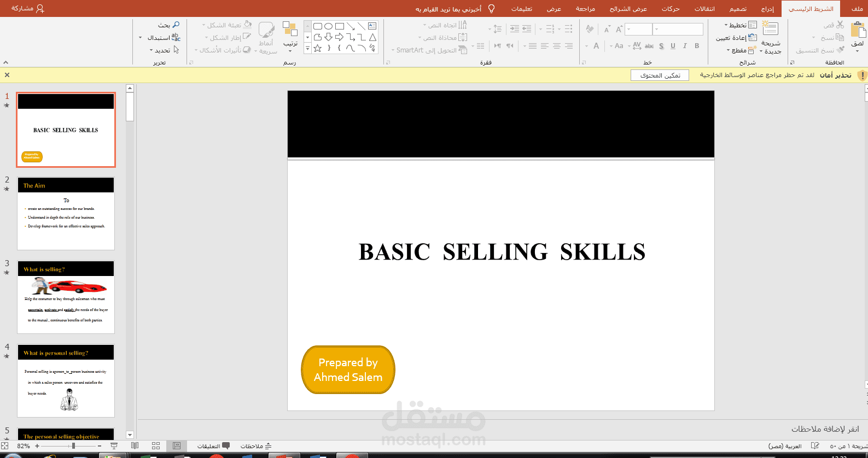Toggle Strikethrough (abc) formatting
Viewport: 868px width, 458px height.
point(649,46)
